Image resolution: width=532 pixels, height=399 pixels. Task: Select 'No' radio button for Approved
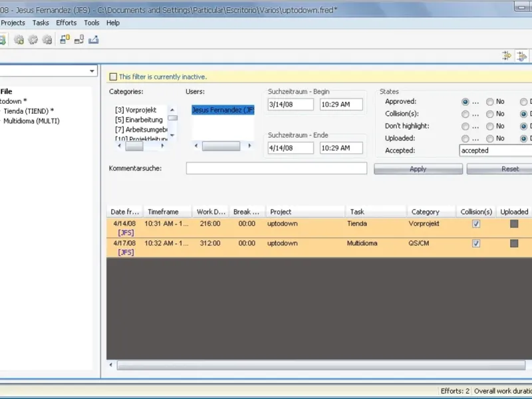coord(489,102)
